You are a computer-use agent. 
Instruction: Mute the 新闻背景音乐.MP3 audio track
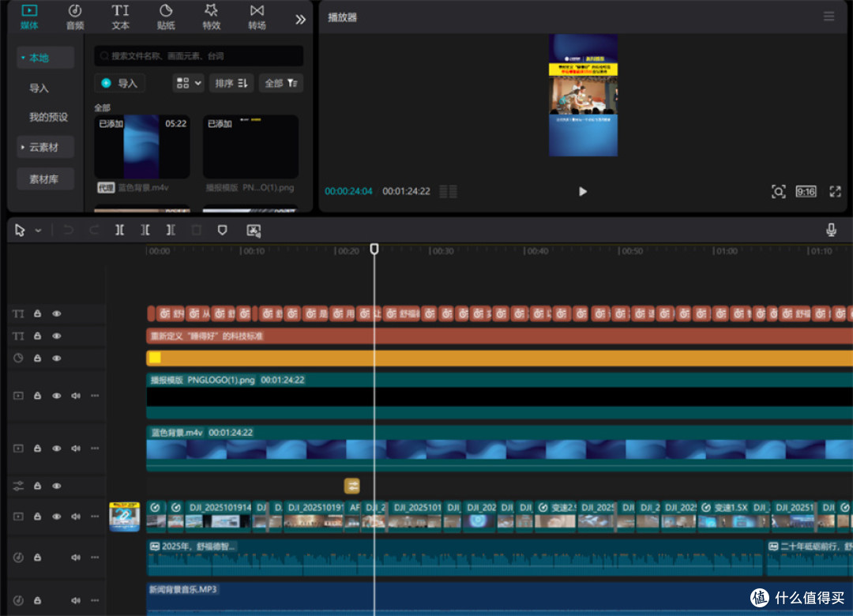(x=76, y=600)
